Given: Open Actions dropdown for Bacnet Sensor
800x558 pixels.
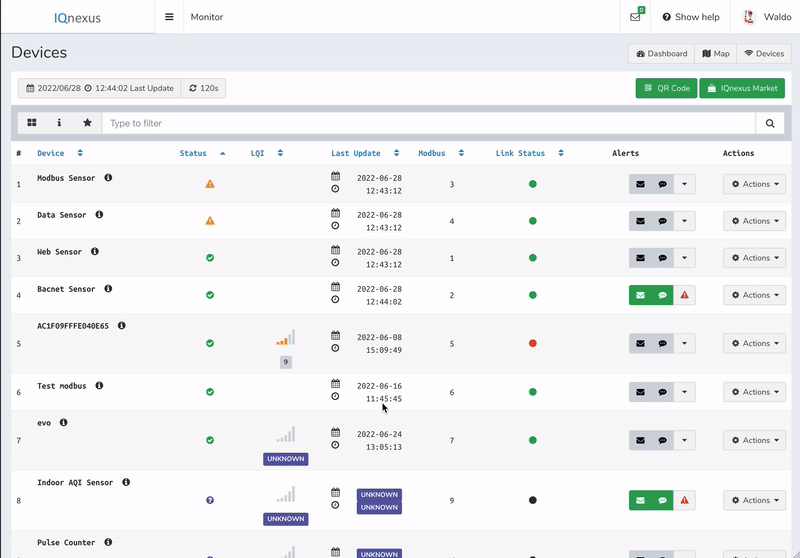Looking at the screenshot, I should [x=755, y=295].
